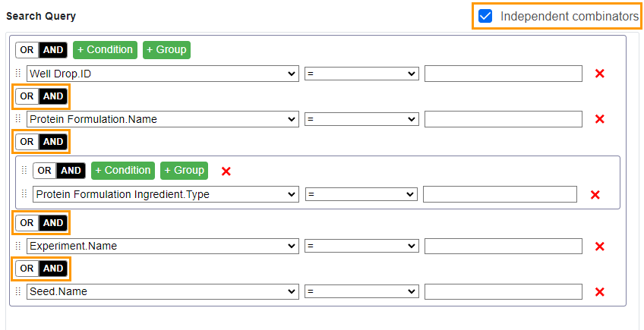The image size is (644, 330).
Task: Focus the Seed.Name value input box
Action: coord(503,292)
